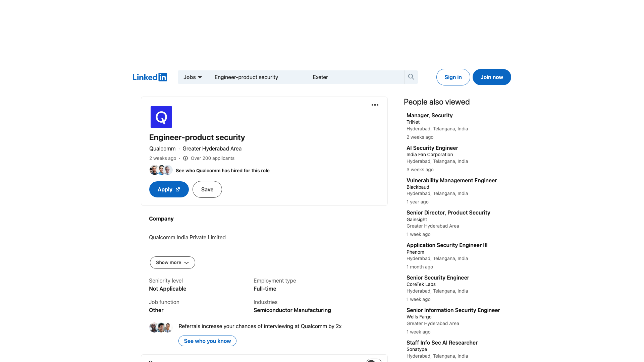Open AI Security Engineer job listing
The height and width of the screenshot is (362, 644).
[432, 148]
